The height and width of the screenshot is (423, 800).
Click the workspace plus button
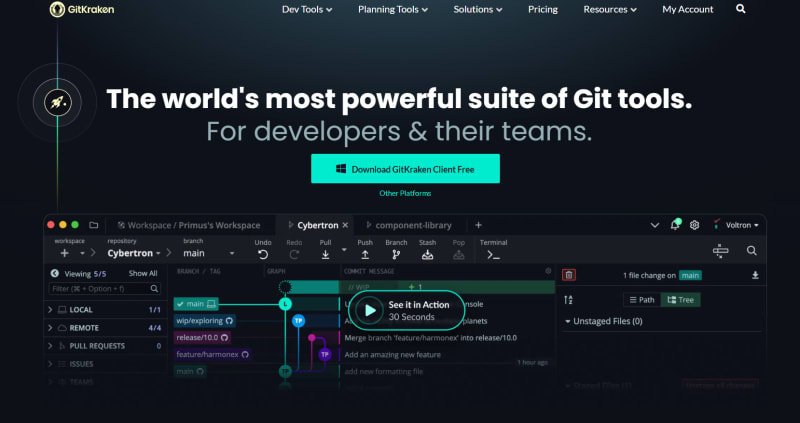(64, 253)
